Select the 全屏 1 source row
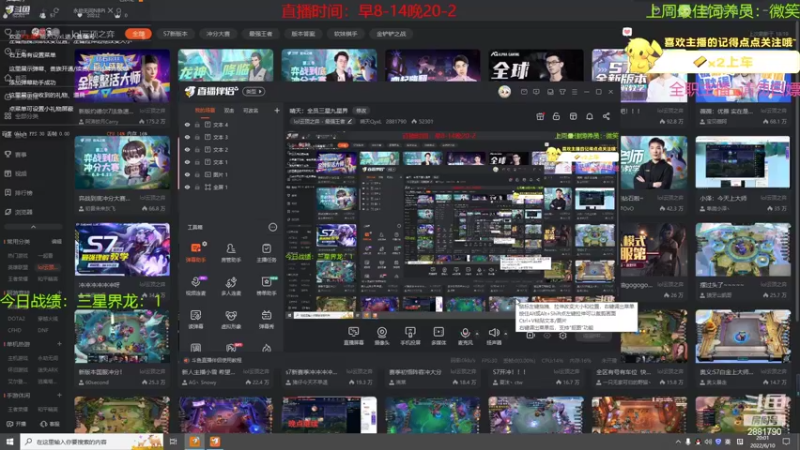The image size is (800, 450). click(230, 187)
